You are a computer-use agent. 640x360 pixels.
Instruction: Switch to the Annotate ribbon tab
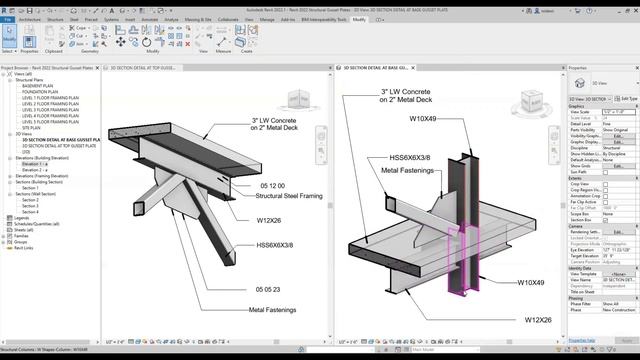(x=149, y=20)
